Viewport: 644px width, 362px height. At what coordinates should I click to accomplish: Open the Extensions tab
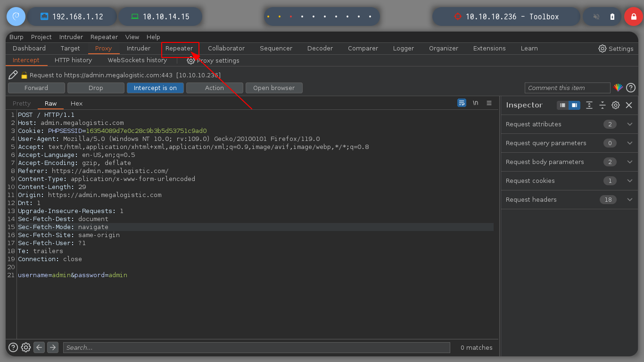489,49
